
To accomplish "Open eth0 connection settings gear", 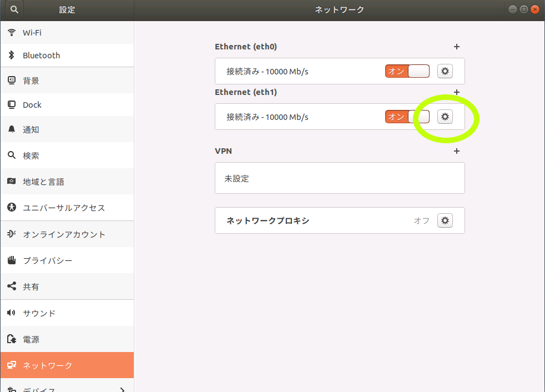I will [x=445, y=71].
